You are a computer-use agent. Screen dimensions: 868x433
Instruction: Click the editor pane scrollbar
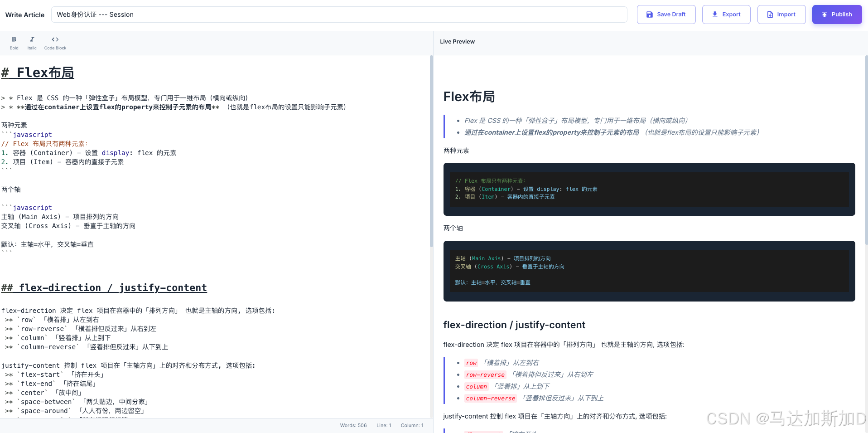431,151
